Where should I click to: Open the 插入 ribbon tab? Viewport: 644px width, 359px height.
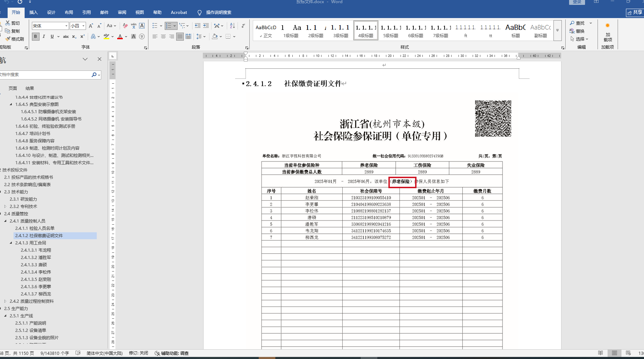(x=33, y=12)
